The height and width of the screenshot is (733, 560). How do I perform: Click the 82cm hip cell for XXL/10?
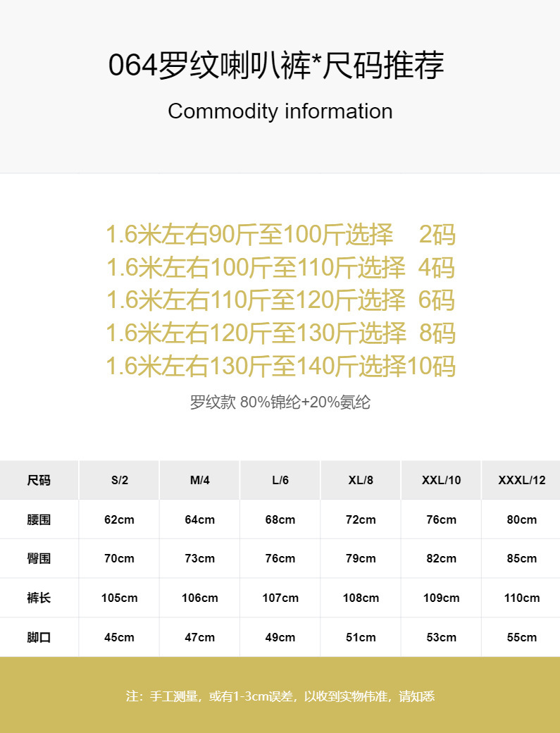click(x=441, y=558)
